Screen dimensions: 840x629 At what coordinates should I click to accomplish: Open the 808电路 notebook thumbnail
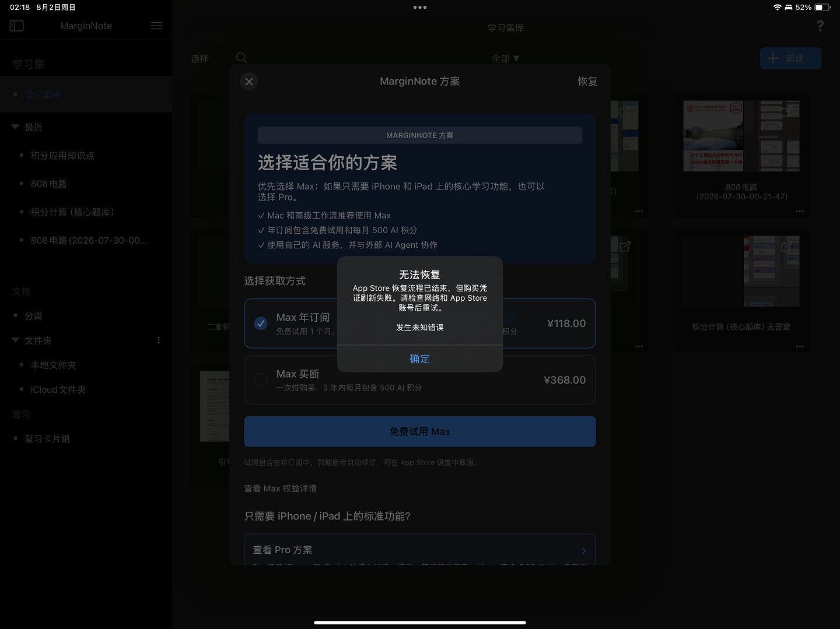741,136
